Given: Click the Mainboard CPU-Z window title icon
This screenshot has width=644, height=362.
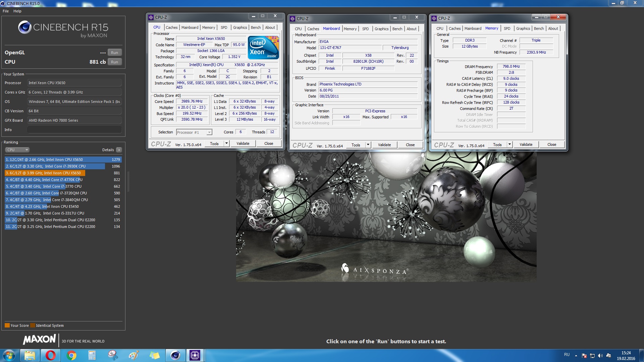Looking at the screenshot, I should (292, 18).
